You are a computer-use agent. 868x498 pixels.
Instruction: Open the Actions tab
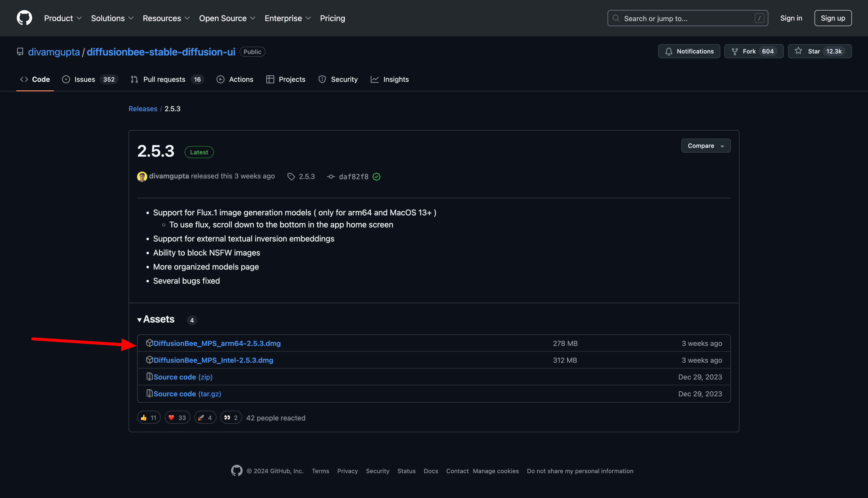coord(235,79)
